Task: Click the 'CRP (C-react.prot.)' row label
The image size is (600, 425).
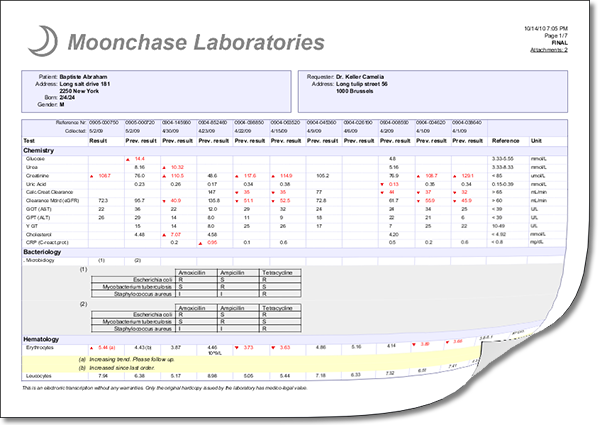Action: tap(47, 243)
